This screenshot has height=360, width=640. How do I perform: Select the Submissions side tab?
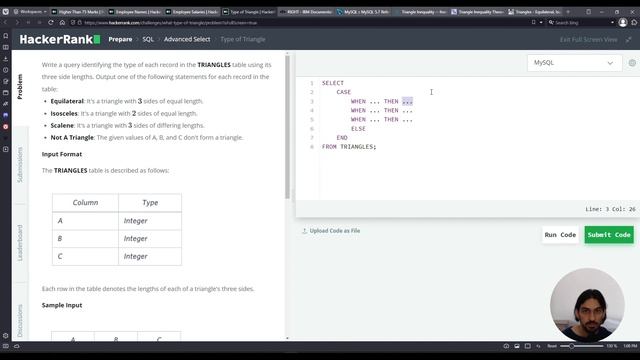(x=20, y=164)
